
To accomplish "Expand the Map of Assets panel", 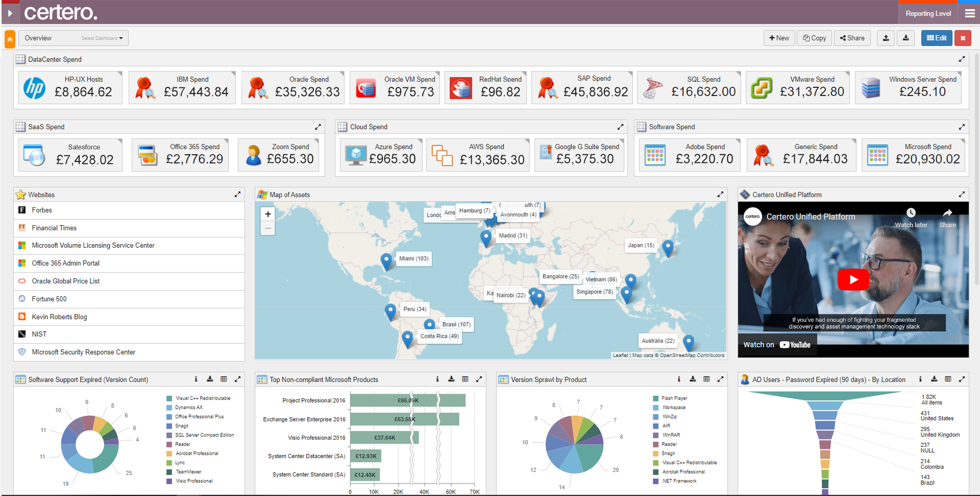I will click(x=720, y=194).
